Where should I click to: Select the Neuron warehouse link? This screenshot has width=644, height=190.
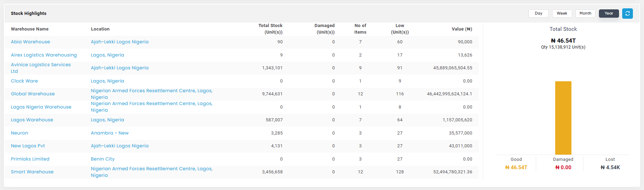(19, 133)
